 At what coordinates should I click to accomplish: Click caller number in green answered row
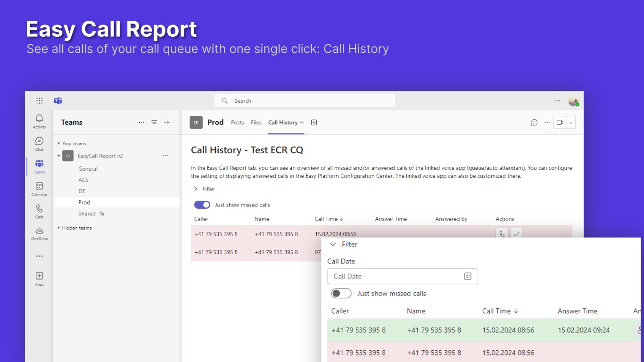359,330
